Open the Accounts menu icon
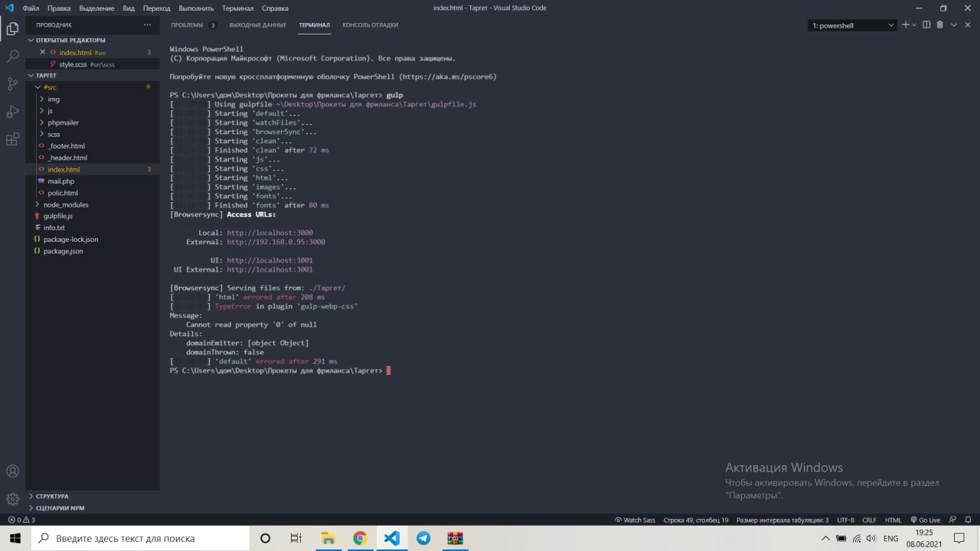Image resolution: width=980 pixels, height=551 pixels. click(x=12, y=471)
